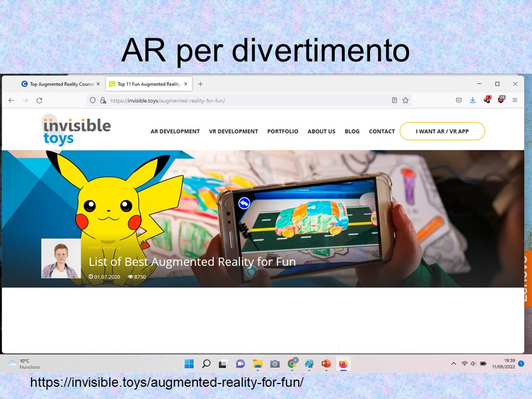
Task: Open taskbar Search magnifier
Action: click(206, 364)
